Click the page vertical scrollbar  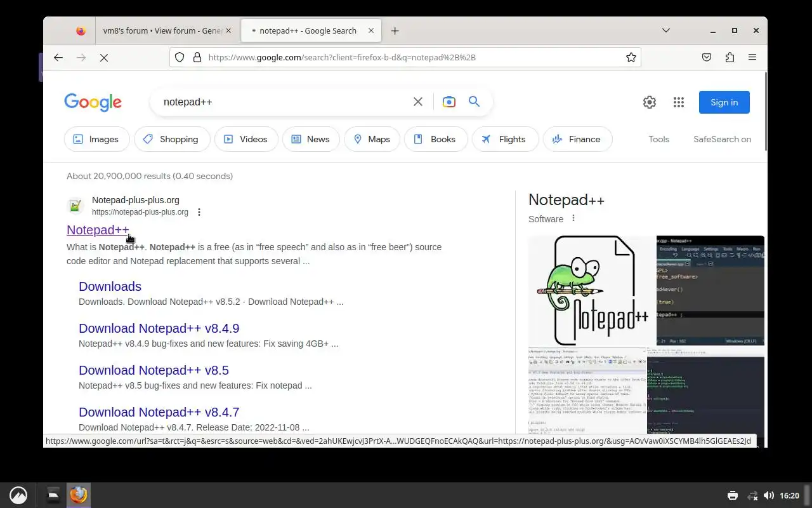[766, 111]
